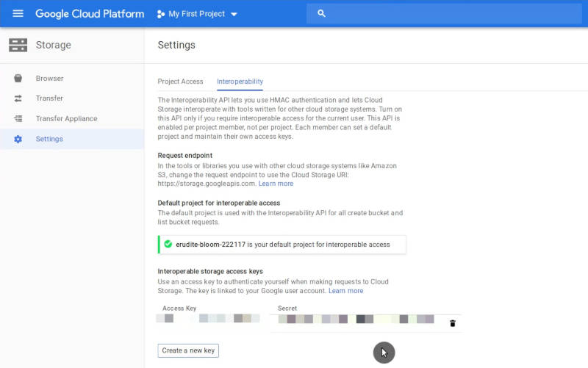Click Create a new key button

point(188,351)
